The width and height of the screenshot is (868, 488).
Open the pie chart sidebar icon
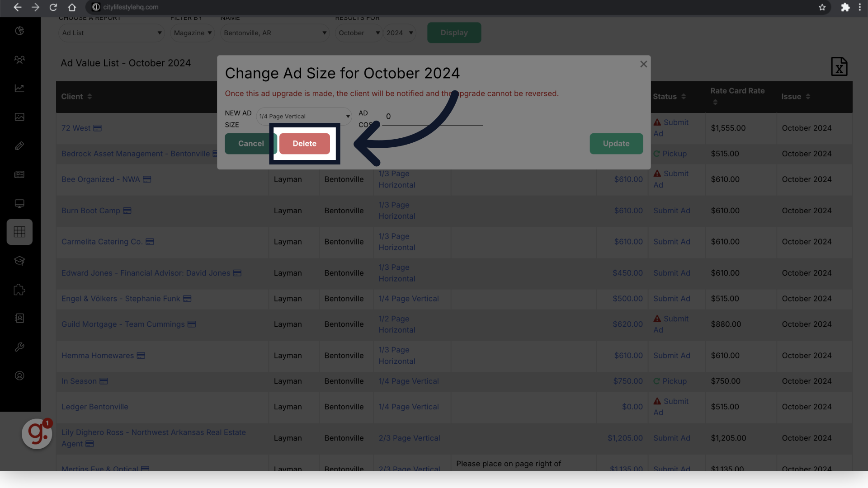coord(19,31)
